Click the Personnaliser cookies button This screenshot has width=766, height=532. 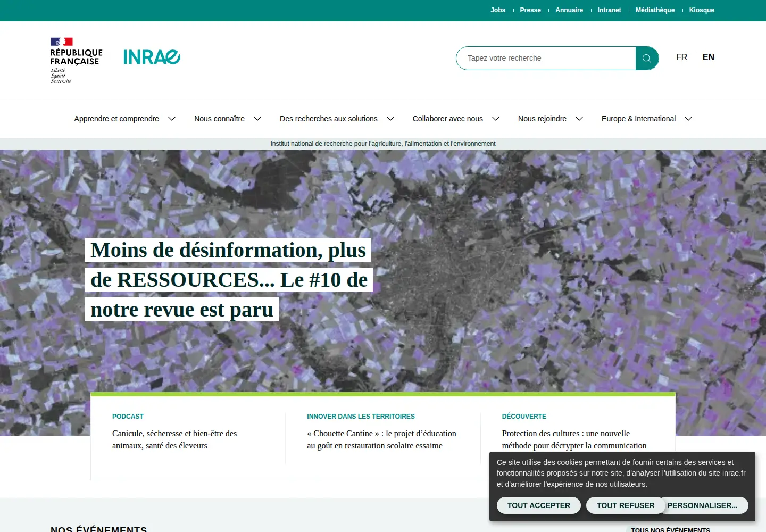[703, 505]
